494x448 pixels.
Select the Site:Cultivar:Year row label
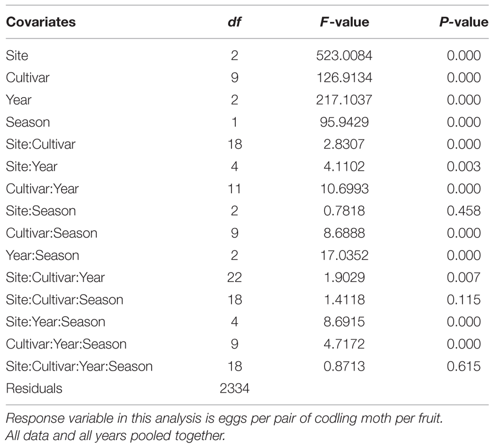point(55,278)
